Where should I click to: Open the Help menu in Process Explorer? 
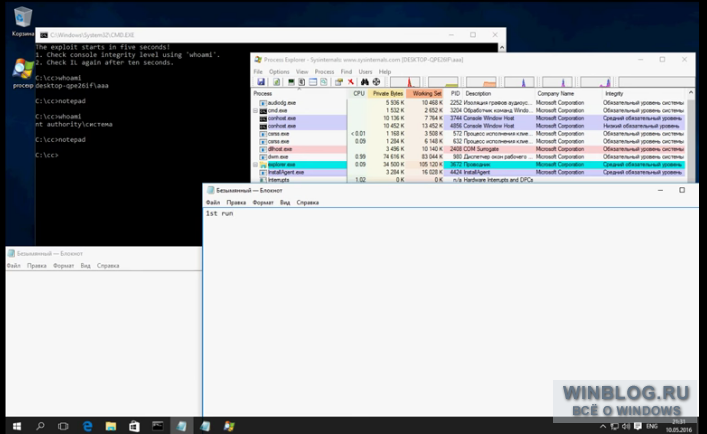385,72
